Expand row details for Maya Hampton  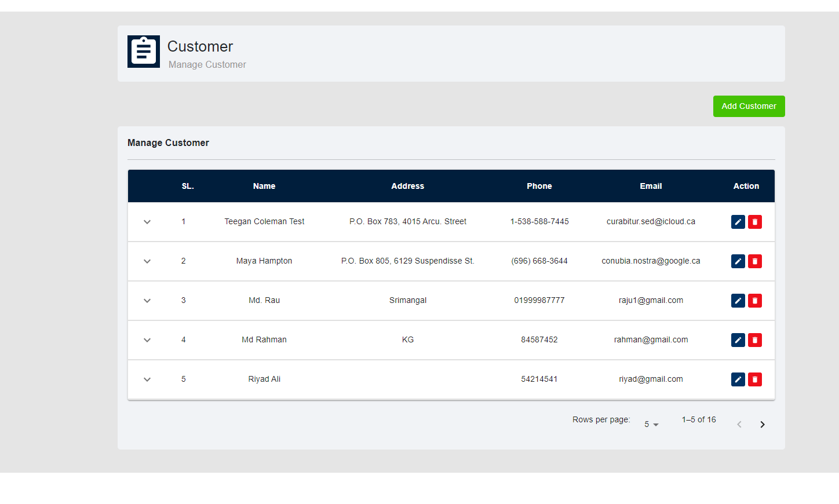click(147, 261)
